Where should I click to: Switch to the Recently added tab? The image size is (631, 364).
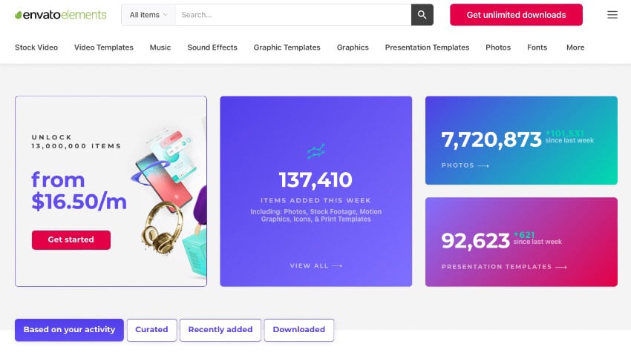click(220, 330)
